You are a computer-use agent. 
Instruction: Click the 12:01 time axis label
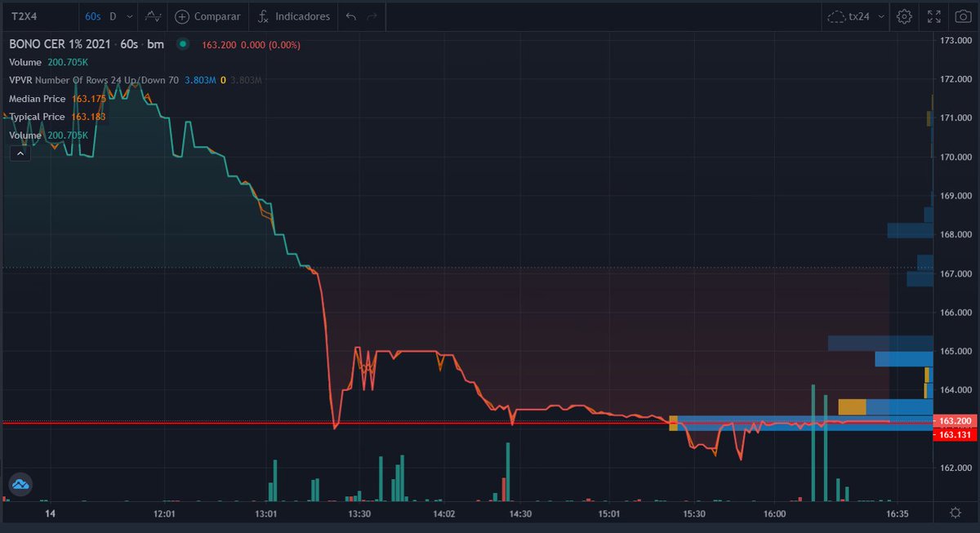coord(165,514)
